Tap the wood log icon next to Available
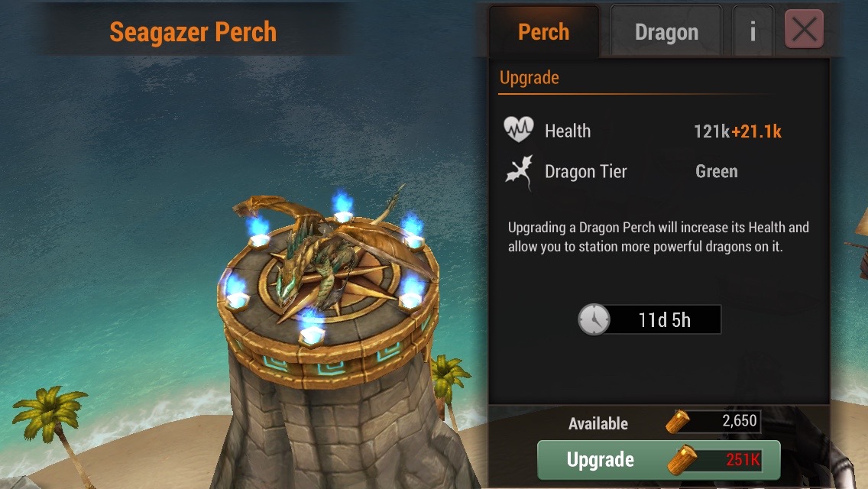 (x=677, y=423)
